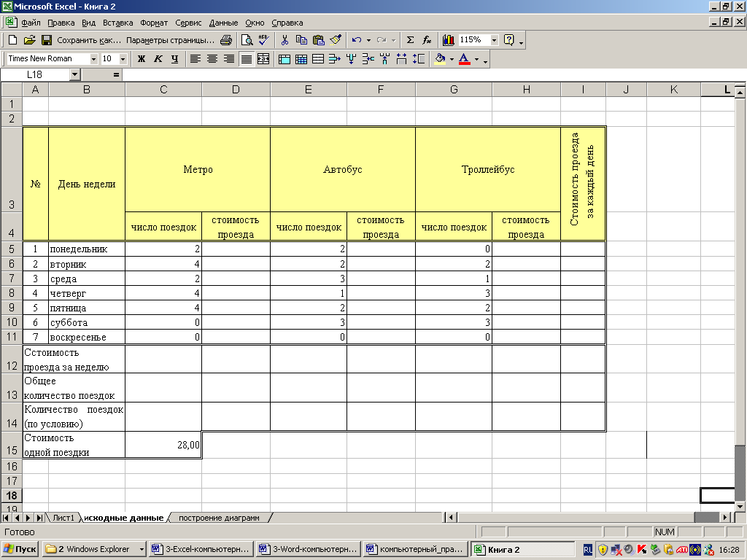Select cell with value 28,00
This screenshot has height=560, width=747.
coord(163,445)
